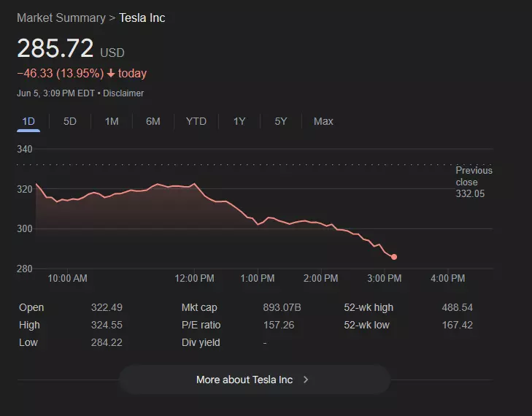Click the 320 y-axis label

coord(25,189)
